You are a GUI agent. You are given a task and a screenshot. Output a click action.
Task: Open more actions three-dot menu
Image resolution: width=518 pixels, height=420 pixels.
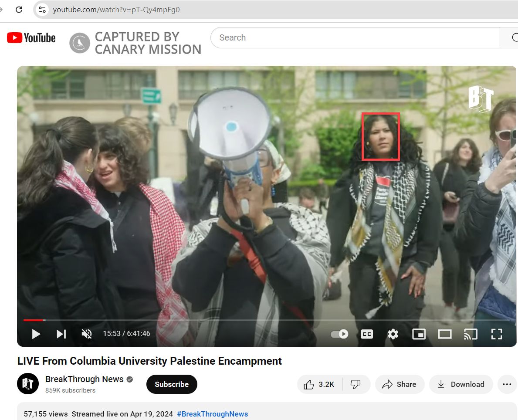pyautogui.click(x=507, y=384)
